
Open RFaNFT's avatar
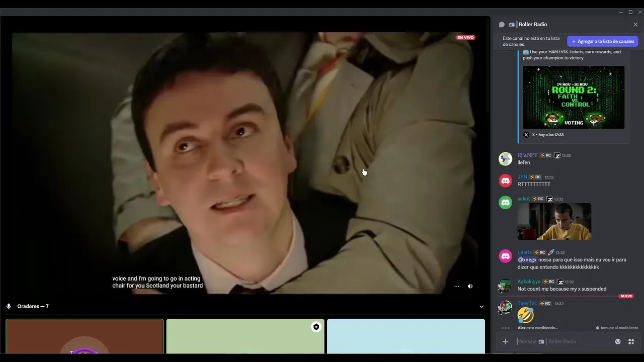(x=505, y=158)
